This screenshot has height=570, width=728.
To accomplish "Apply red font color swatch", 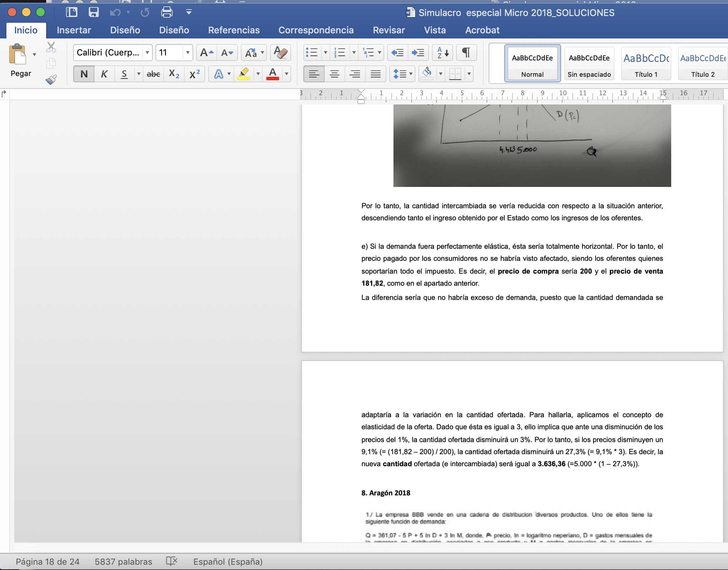I will click(x=272, y=74).
